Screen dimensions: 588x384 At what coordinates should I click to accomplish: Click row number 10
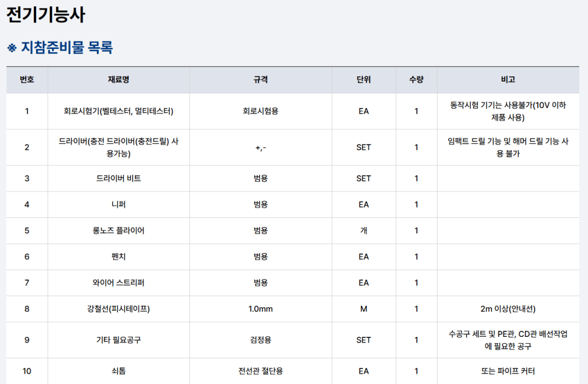tap(27, 371)
